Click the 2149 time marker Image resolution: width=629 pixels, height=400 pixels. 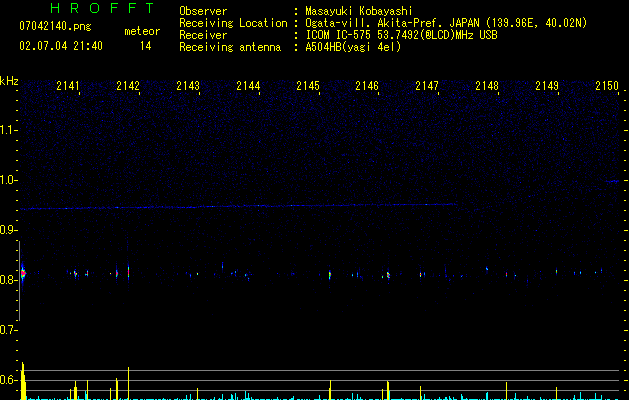click(547, 86)
